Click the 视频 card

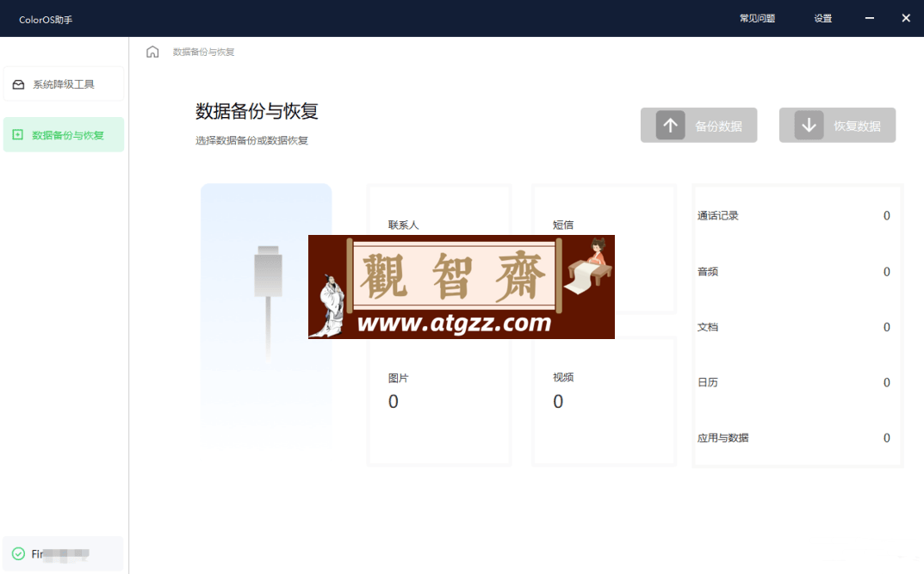[604, 402]
